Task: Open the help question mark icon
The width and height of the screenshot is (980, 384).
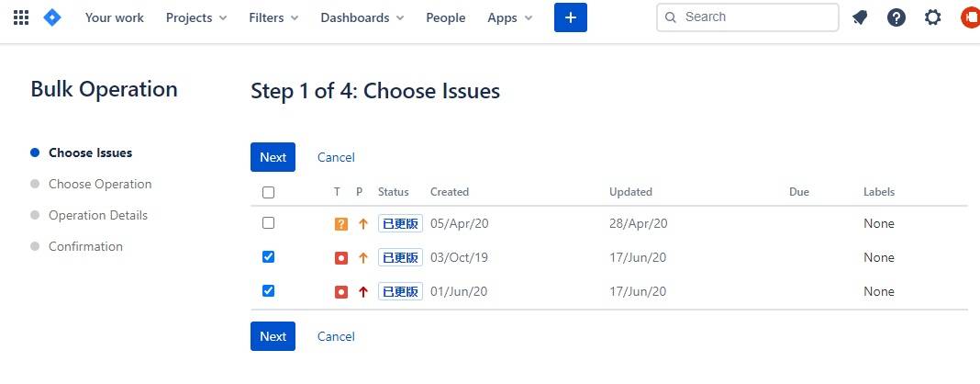Action: click(x=896, y=17)
